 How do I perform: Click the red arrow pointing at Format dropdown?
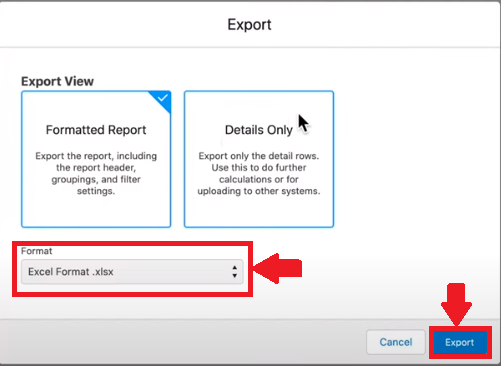[277, 268]
